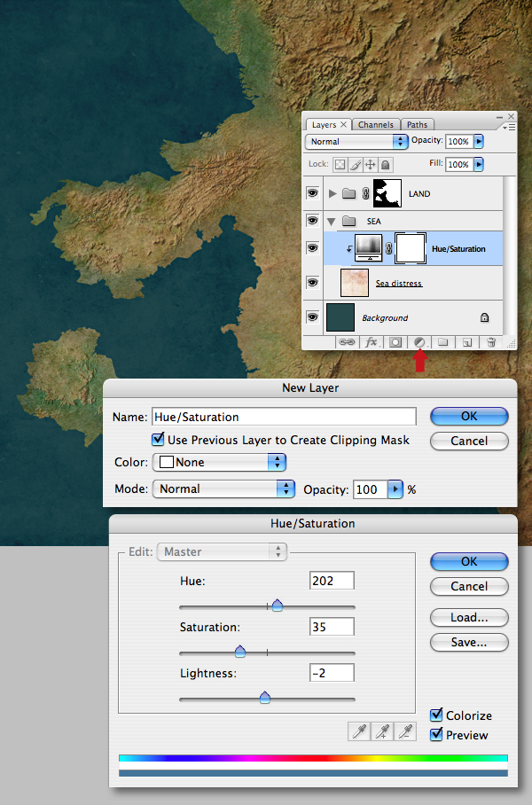Expand the LAND layer group
This screenshot has width=532, height=805.
pos(332,193)
